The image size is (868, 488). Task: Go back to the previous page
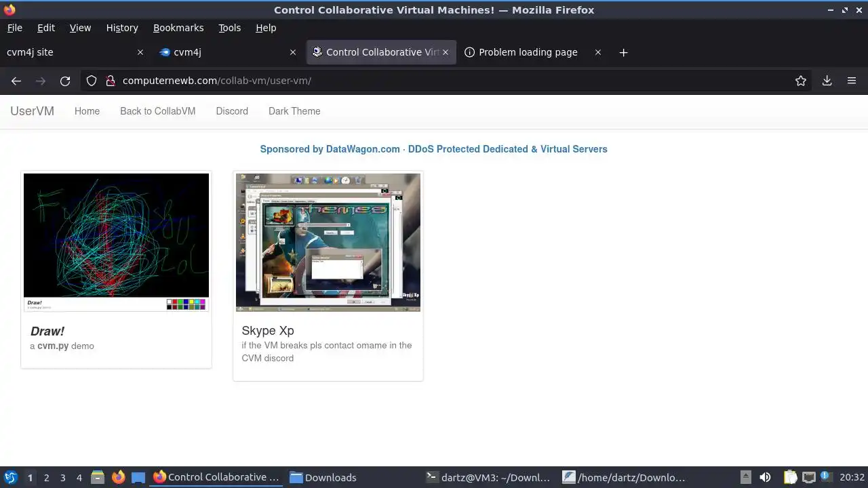click(16, 81)
